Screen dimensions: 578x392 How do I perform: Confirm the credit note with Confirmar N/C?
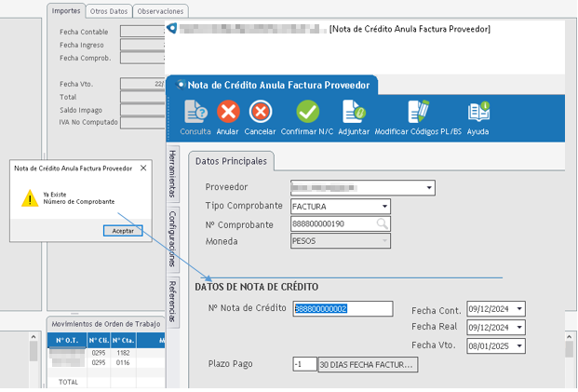307,113
